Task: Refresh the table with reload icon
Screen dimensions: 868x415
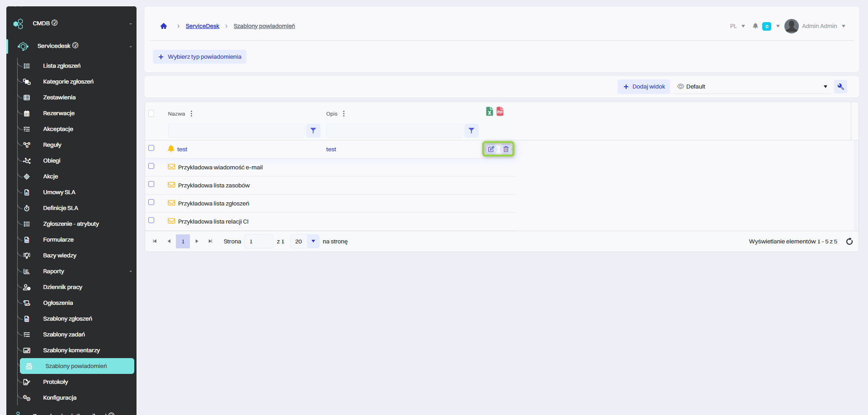Action: 849,242
